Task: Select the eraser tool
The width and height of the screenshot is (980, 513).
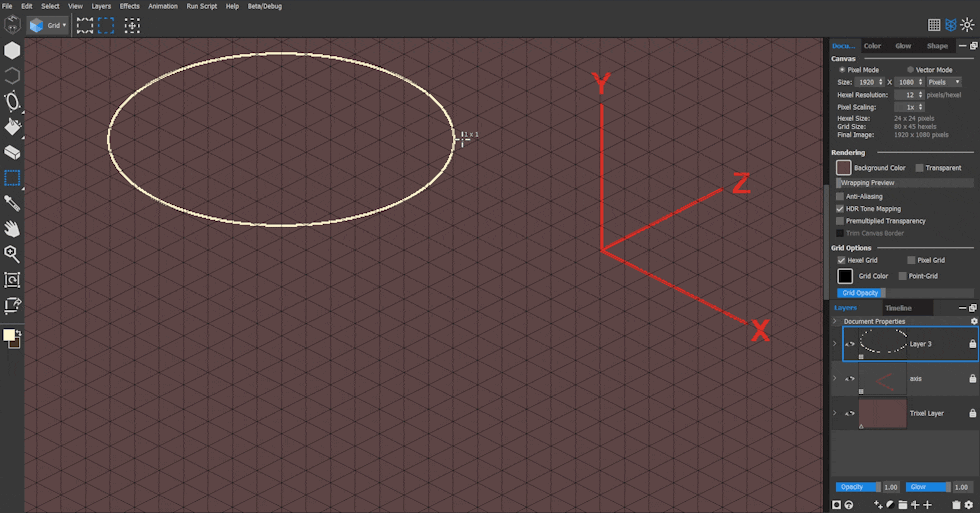Action: [12, 153]
